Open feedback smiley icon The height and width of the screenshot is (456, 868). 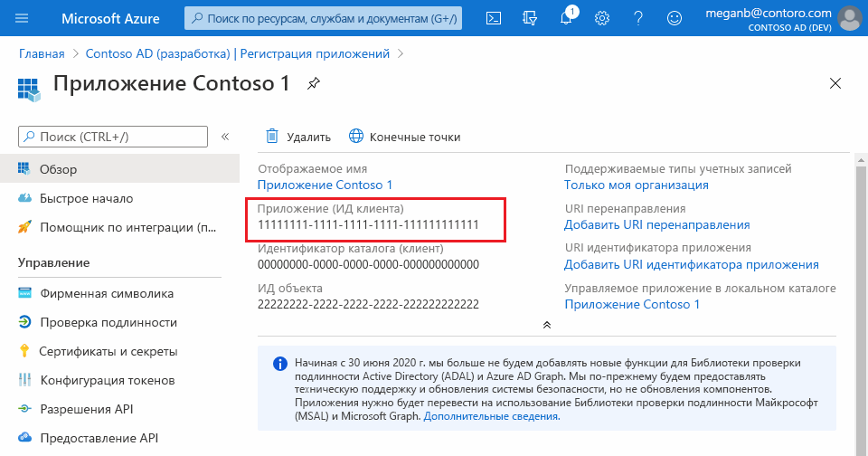[674, 18]
